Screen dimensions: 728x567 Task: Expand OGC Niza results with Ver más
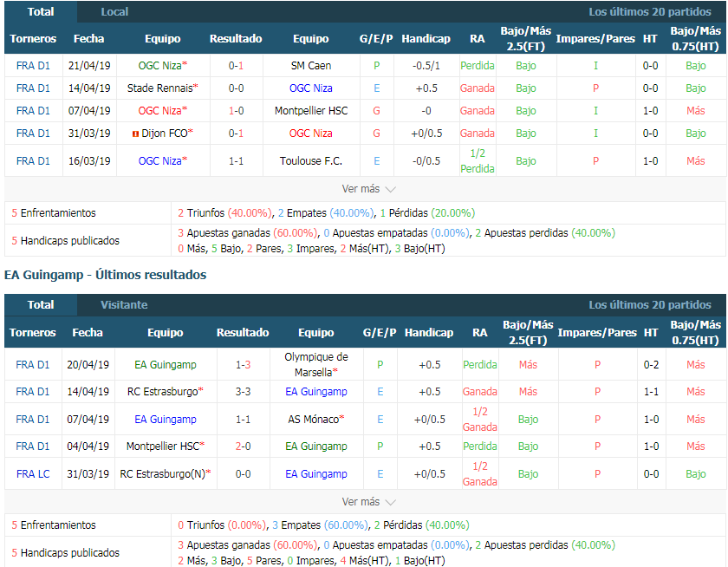368,189
